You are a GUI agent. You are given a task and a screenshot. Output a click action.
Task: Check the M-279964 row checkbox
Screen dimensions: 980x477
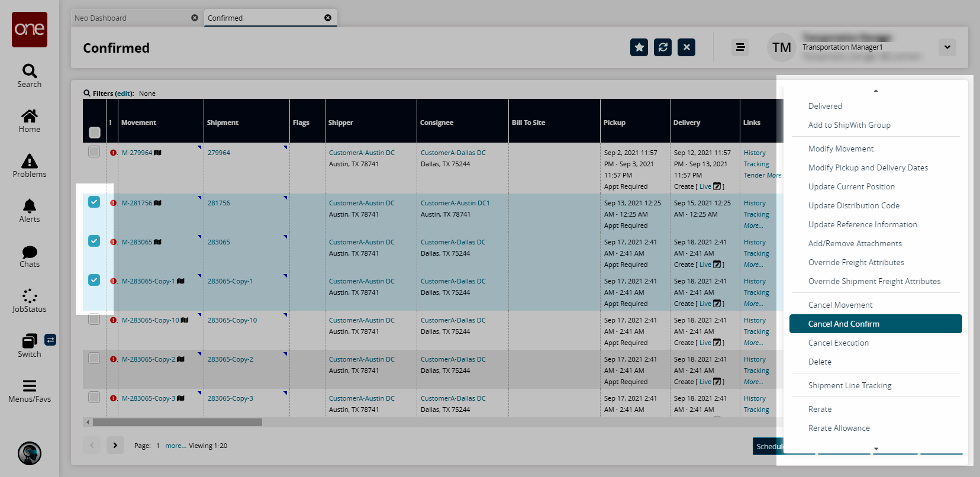94,152
